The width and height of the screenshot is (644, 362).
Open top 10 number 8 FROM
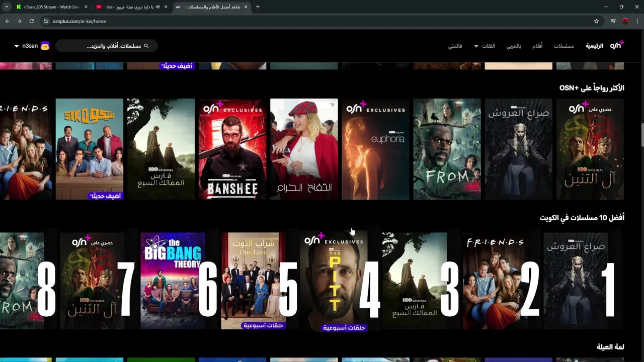[28, 281]
